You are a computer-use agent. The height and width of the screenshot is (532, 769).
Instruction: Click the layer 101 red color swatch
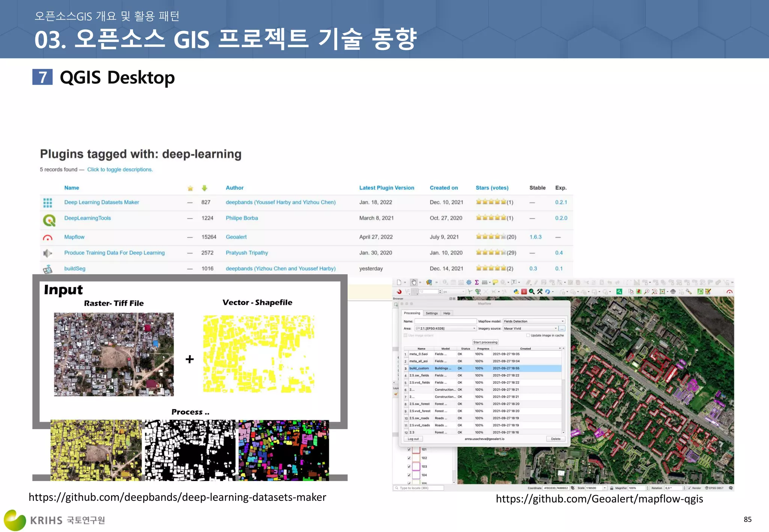click(416, 449)
